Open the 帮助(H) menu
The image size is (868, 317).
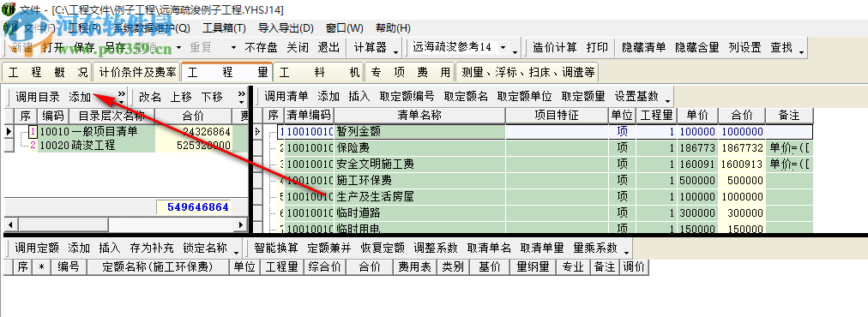[x=393, y=27]
